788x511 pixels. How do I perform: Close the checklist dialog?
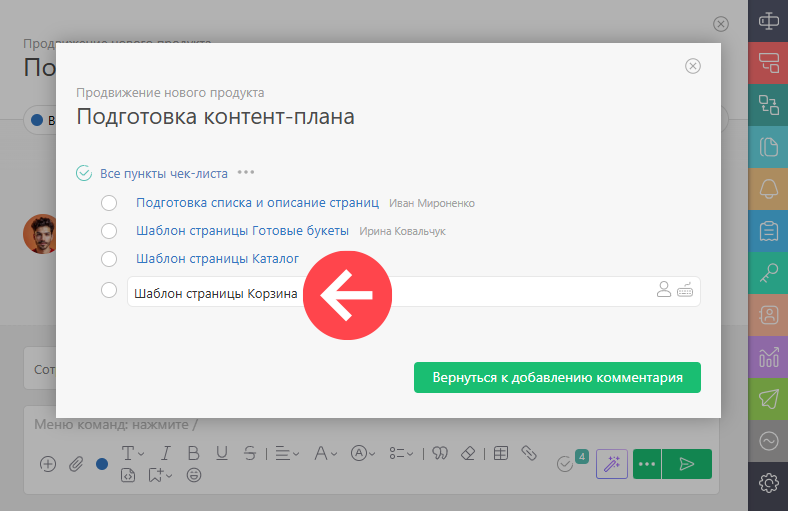[x=693, y=66]
